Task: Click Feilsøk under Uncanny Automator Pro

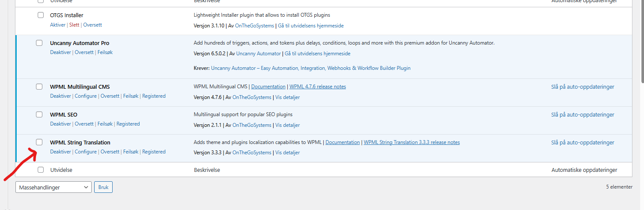Action: tap(105, 52)
